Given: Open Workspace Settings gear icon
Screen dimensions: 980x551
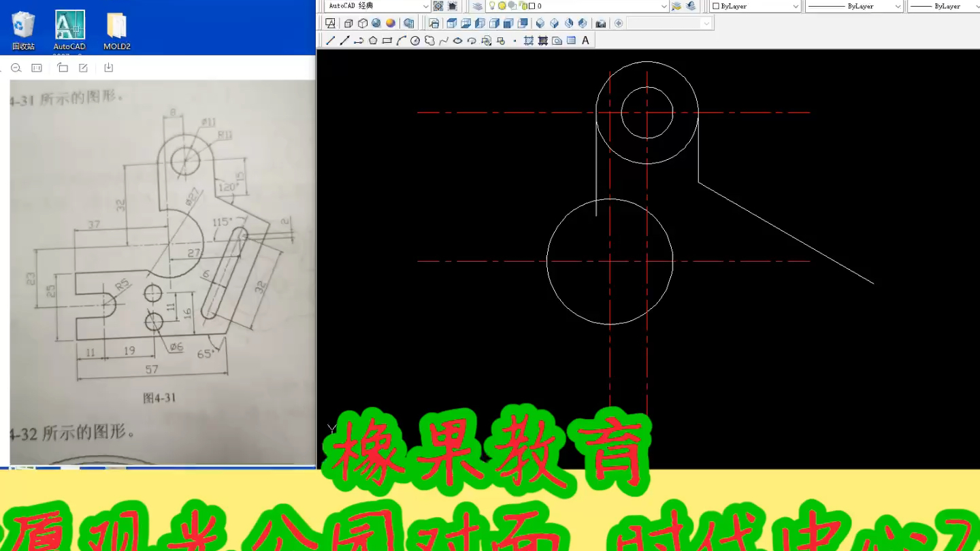Looking at the screenshot, I should pos(438,6).
